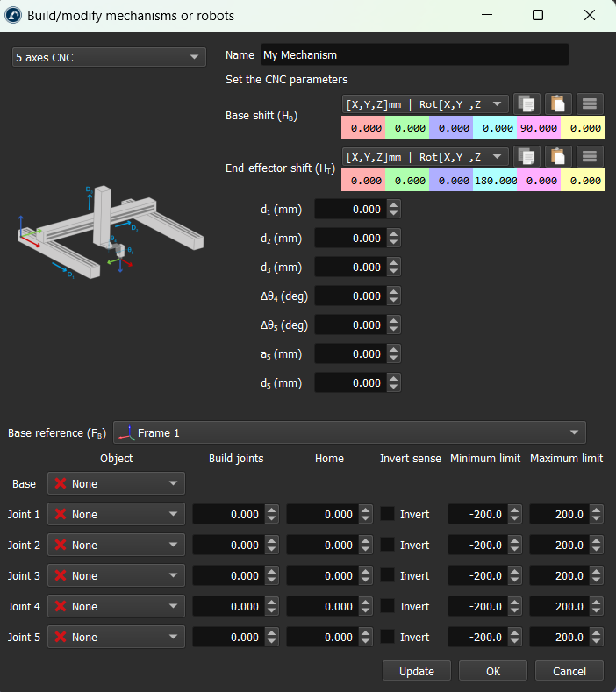Copy the Base shift pose values
This screenshot has width=616, height=692.
[527, 103]
